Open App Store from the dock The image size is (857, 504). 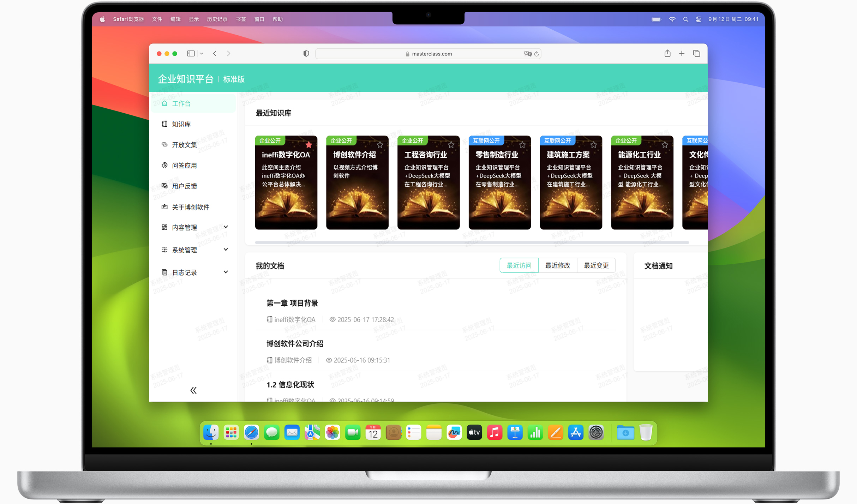576,432
